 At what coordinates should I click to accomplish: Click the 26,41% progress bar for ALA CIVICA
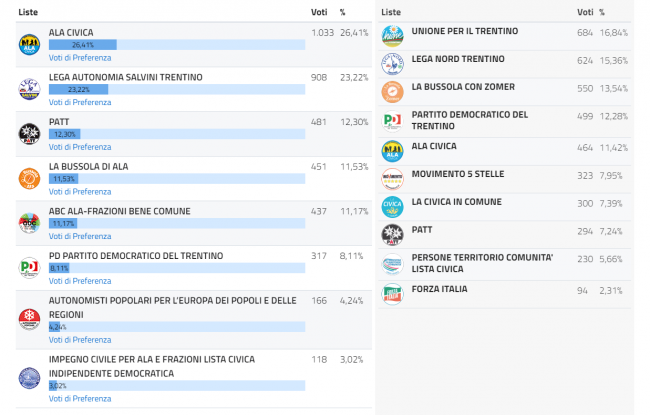click(83, 45)
